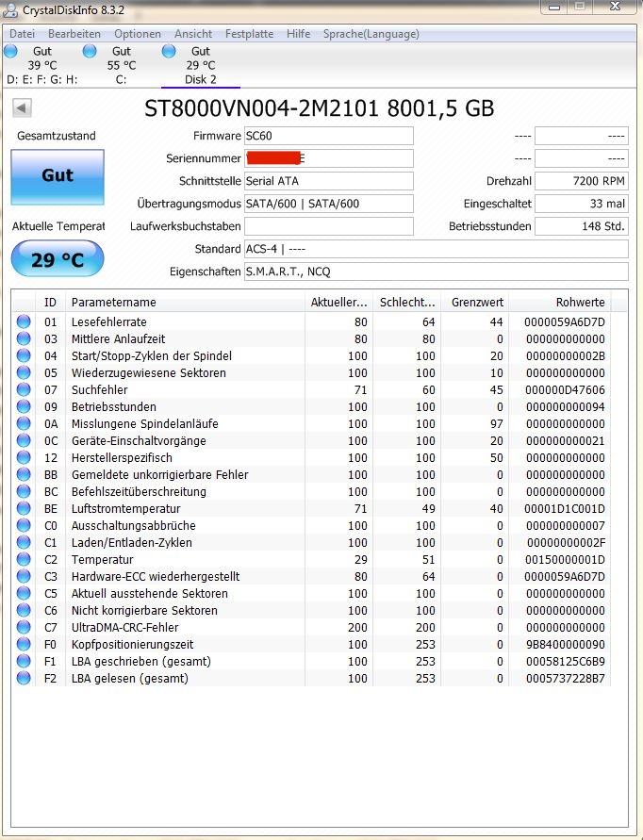Click the empty Laufwerksbuchstaben field
The width and height of the screenshot is (643, 840).
pos(329,226)
